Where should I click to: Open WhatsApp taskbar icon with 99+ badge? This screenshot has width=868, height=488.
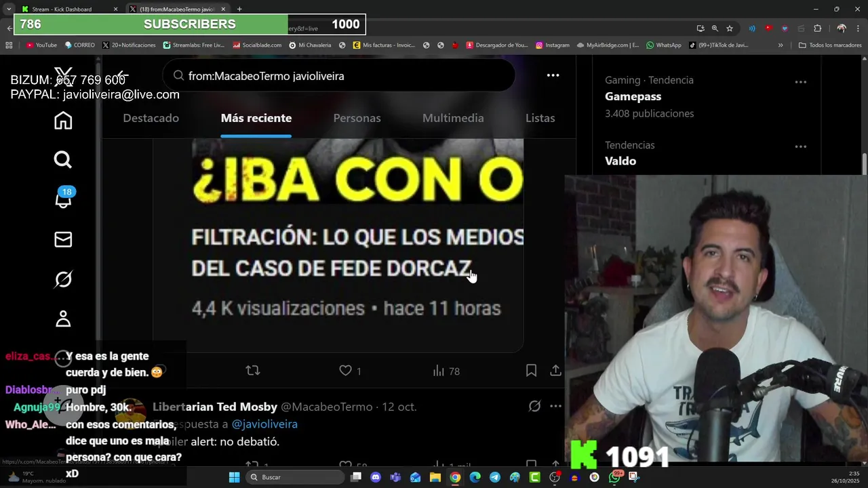point(615,476)
